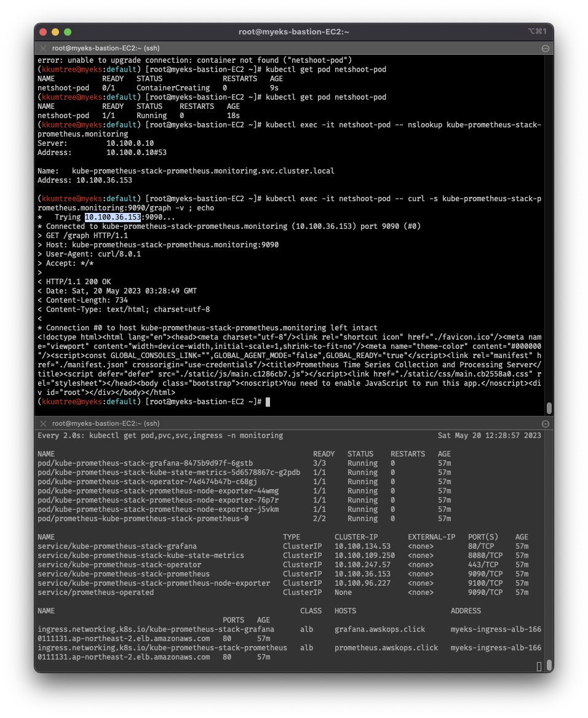This screenshot has width=588, height=718.
Task: Click the yellow minimize window button
Action: click(55, 32)
